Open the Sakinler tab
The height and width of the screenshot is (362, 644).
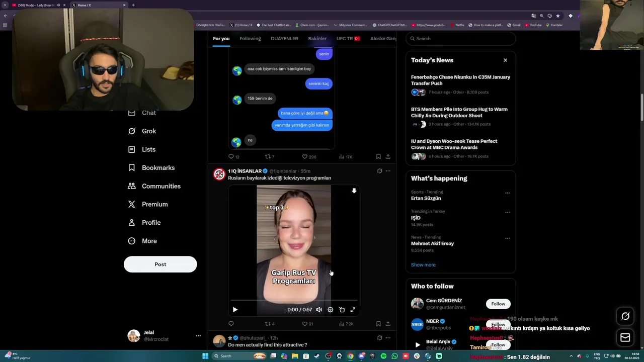click(x=317, y=39)
